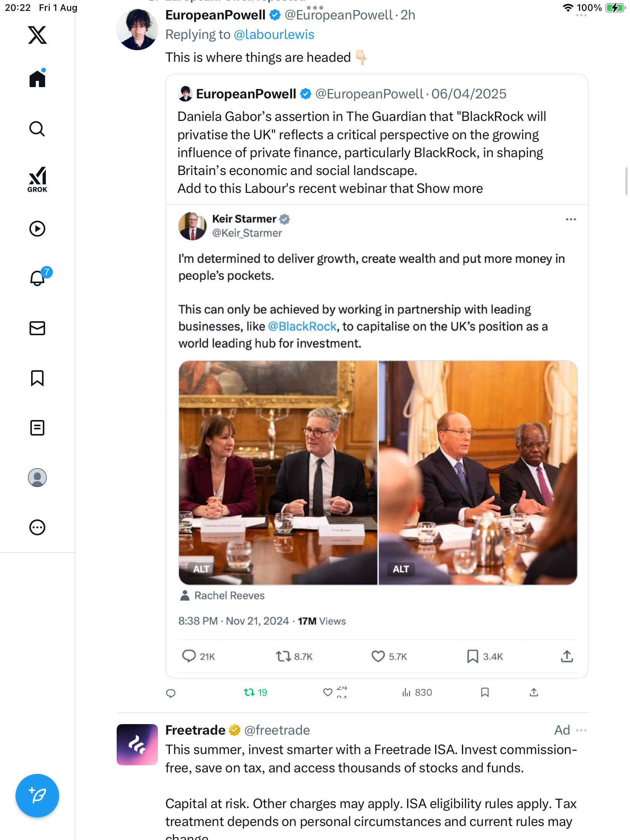Go to X logo home

point(37,35)
